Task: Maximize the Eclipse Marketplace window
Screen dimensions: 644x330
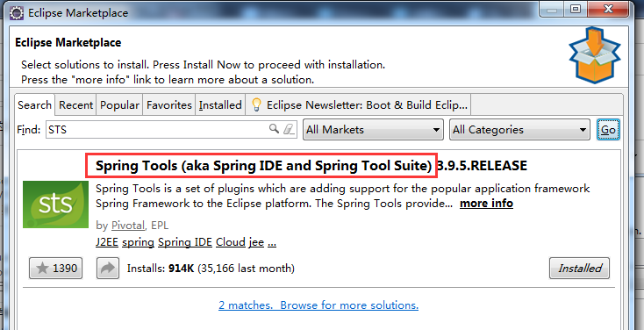Action: [576, 9]
